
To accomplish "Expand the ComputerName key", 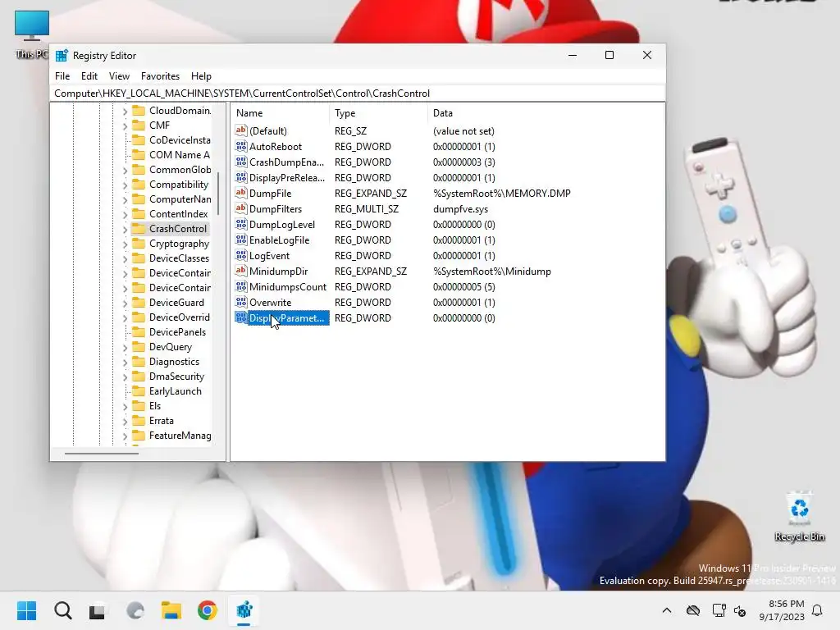I will click(125, 200).
